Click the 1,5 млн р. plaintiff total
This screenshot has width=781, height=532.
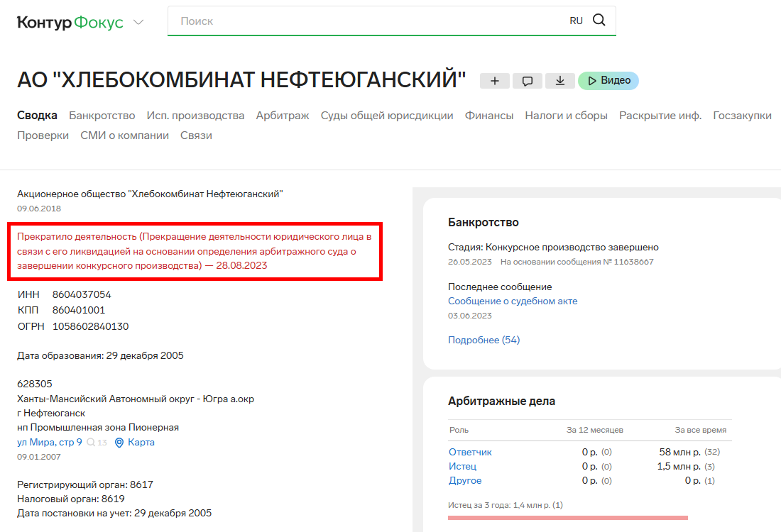pos(679,466)
